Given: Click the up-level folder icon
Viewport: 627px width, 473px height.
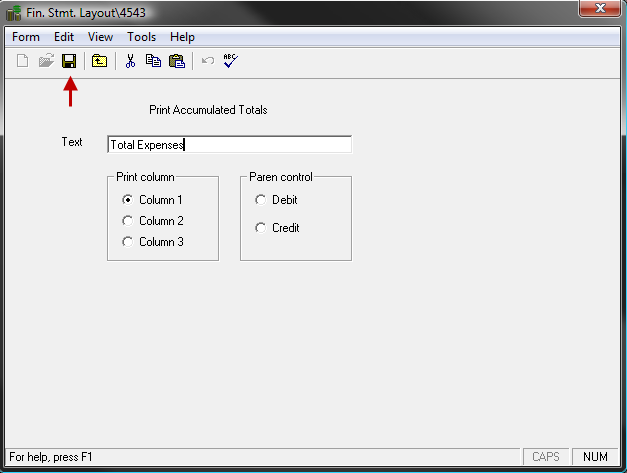Looking at the screenshot, I should click(x=99, y=61).
